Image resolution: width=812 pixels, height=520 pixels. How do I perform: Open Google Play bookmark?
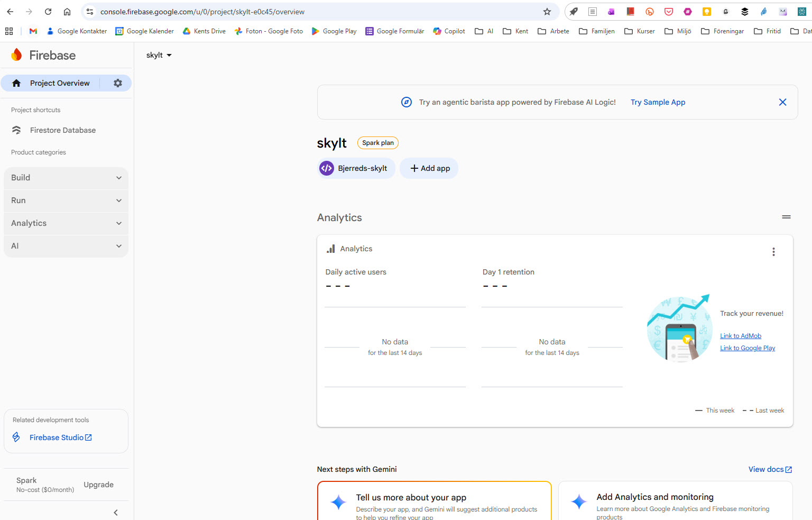click(334, 31)
